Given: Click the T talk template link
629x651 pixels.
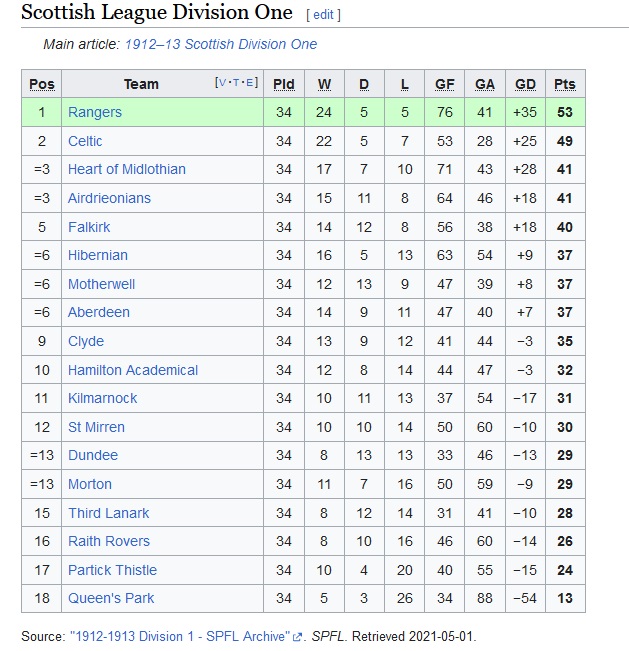Looking at the screenshot, I should [x=236, y=83].
